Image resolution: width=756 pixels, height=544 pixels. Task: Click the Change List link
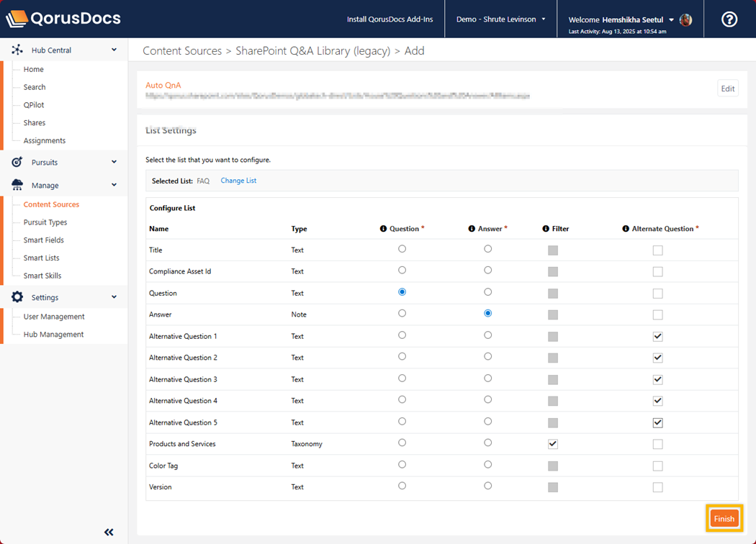(238, 181)
